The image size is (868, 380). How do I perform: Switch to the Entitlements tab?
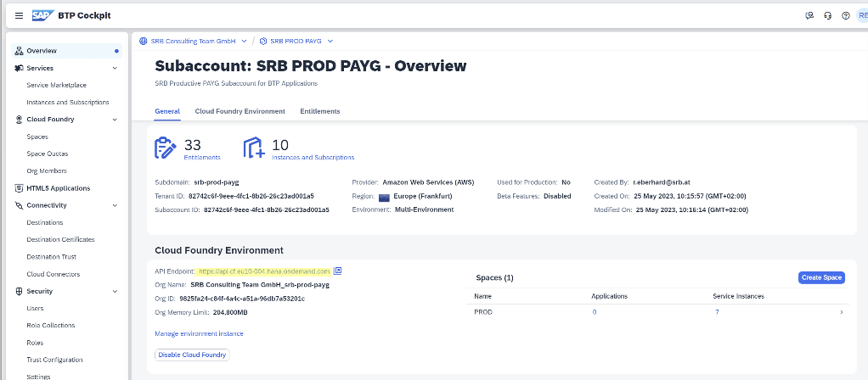pos(320,111)
